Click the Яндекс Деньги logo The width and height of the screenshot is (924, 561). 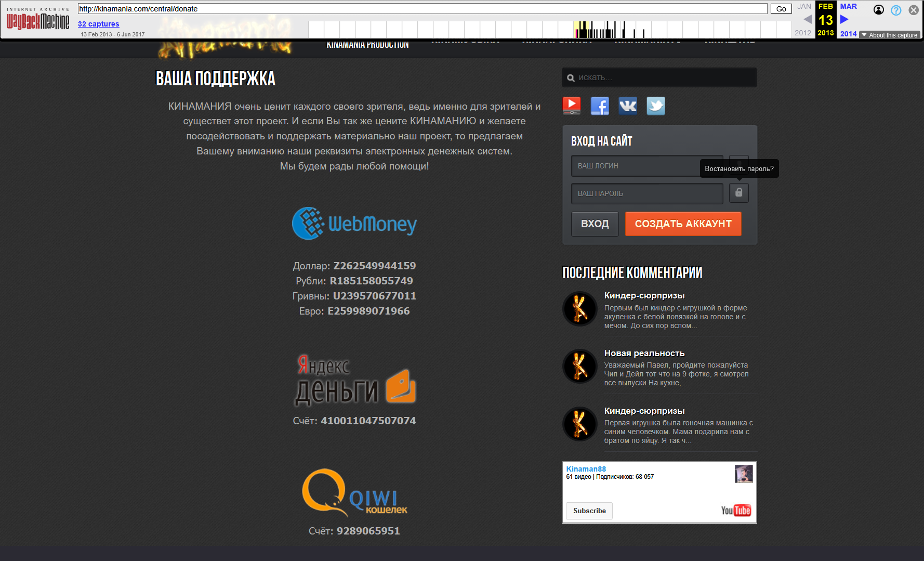pos(355,380)
